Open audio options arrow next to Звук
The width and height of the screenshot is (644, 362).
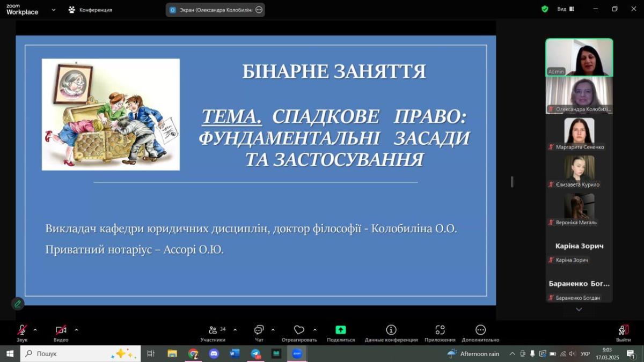(35, 330)
